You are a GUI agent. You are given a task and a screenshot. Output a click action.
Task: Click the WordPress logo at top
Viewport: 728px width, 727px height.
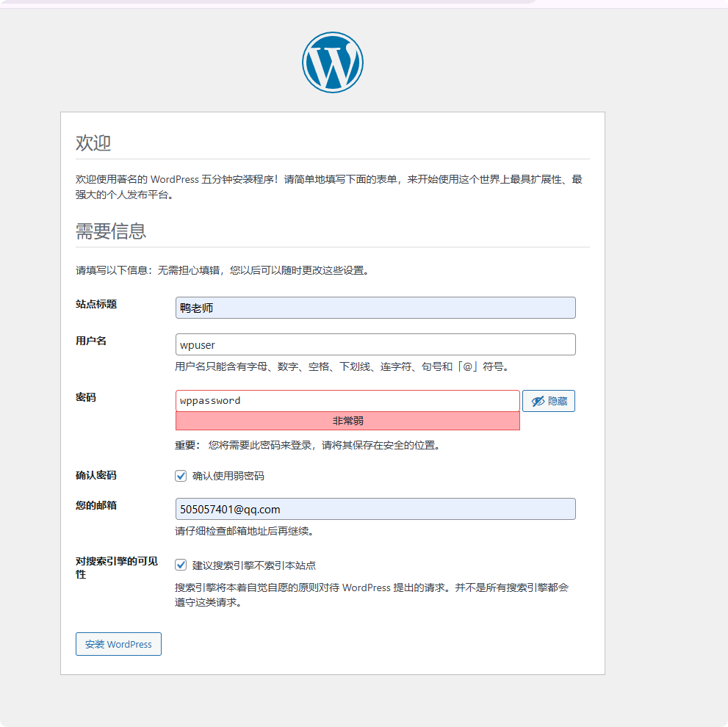pos(333,62)
